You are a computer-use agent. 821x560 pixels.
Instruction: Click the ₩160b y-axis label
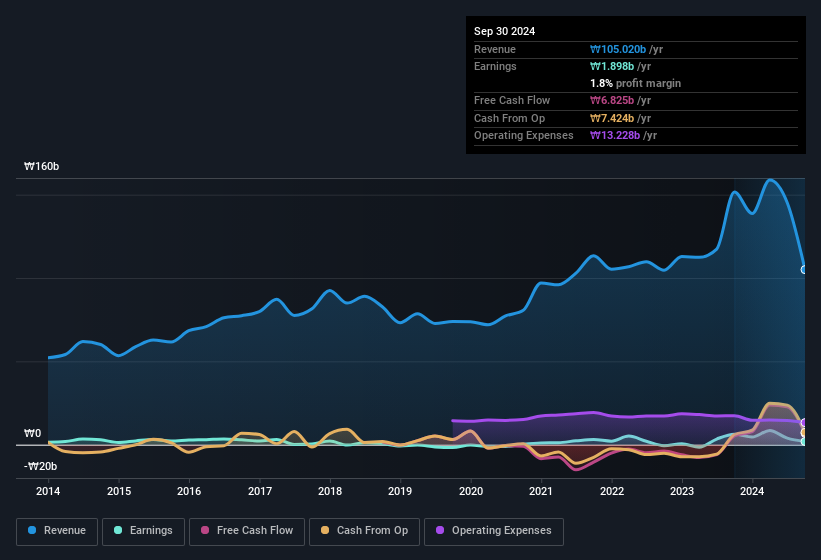click(x=41, y=166)
